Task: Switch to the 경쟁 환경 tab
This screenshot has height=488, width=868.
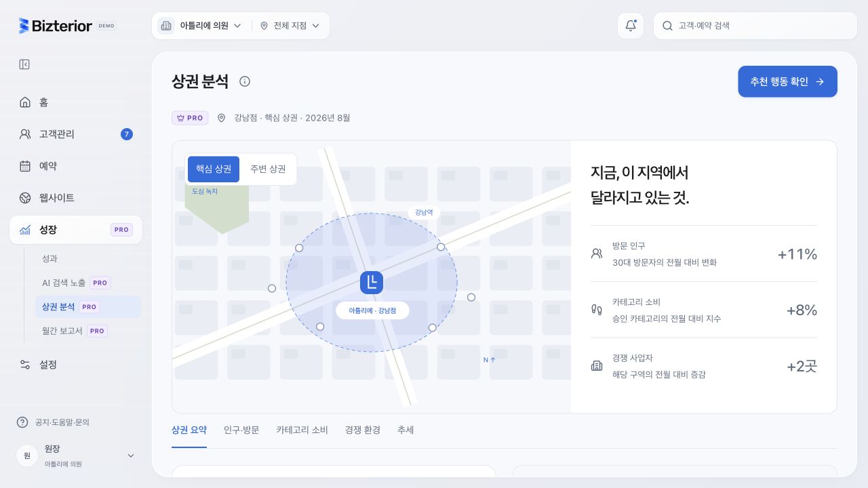Action: pos(363,430)
